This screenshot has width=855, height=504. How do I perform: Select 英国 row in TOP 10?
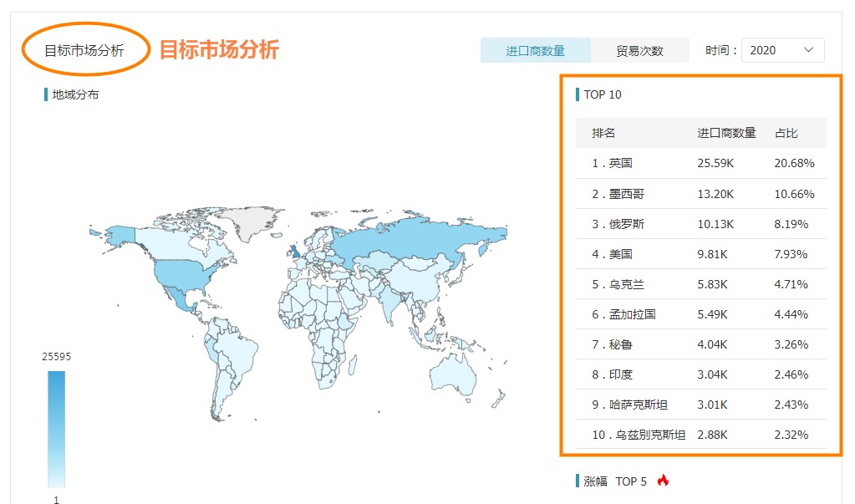[x=700, y=163]
